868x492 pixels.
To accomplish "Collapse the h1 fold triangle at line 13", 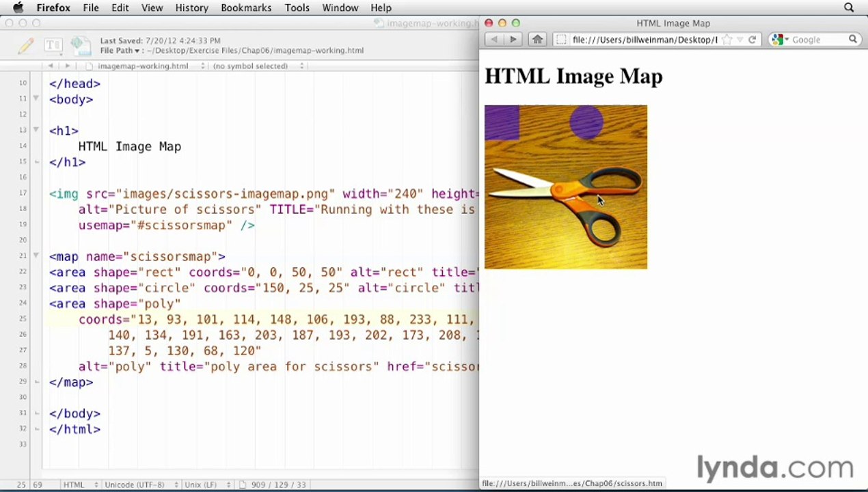I will point(36,130).
